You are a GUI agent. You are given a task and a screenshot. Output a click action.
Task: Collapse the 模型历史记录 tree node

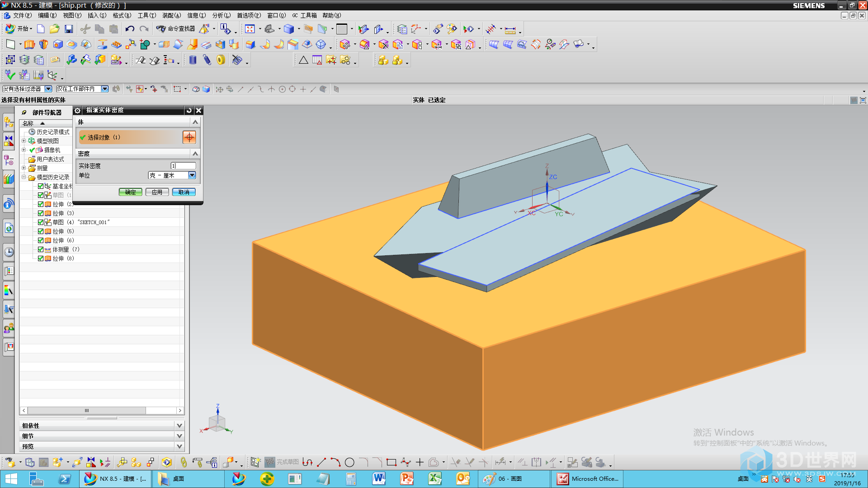pos(24,177)
